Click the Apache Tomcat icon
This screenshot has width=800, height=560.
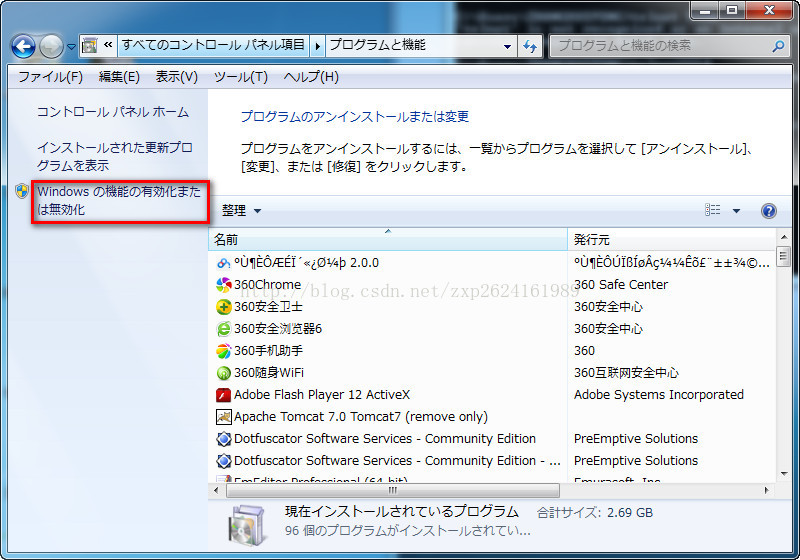223,417
